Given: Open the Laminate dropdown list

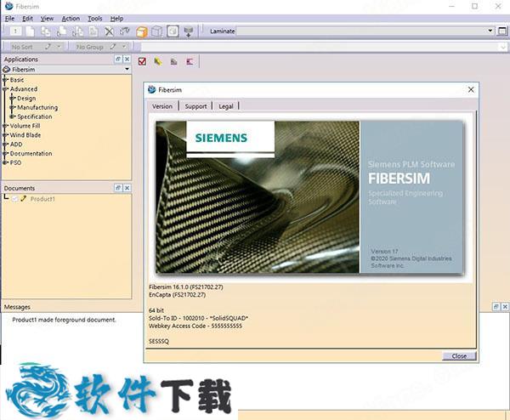Looking at the screenshot, I should pyautogui.click(x=490, y=31).
